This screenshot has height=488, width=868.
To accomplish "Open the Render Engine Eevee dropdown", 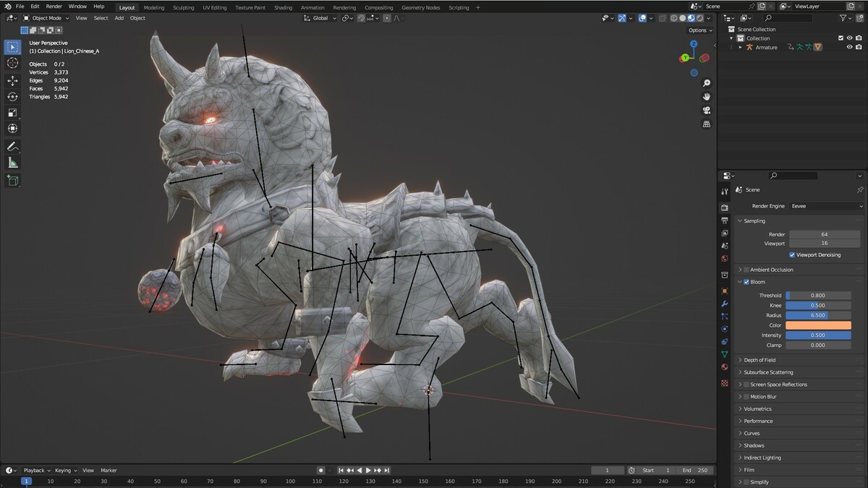I will [826, 206].
